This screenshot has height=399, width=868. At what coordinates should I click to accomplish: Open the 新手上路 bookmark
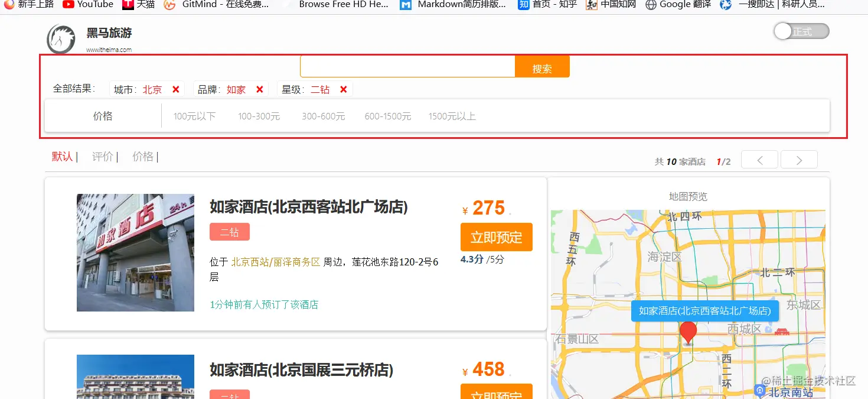(29, 4)
